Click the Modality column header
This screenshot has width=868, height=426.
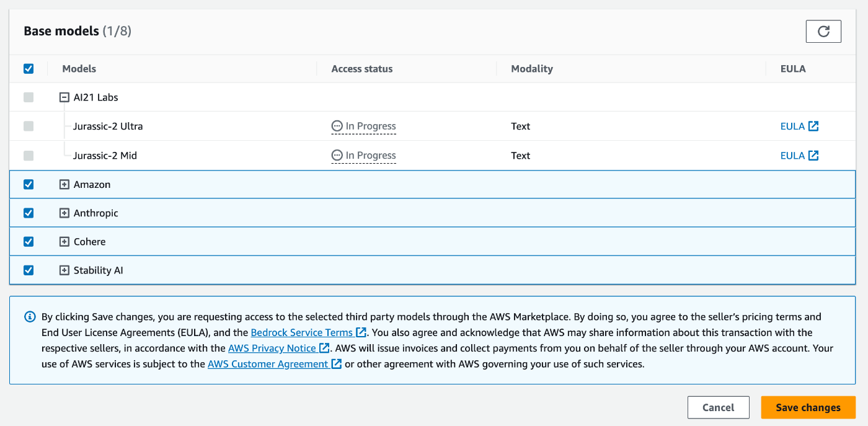532,69
